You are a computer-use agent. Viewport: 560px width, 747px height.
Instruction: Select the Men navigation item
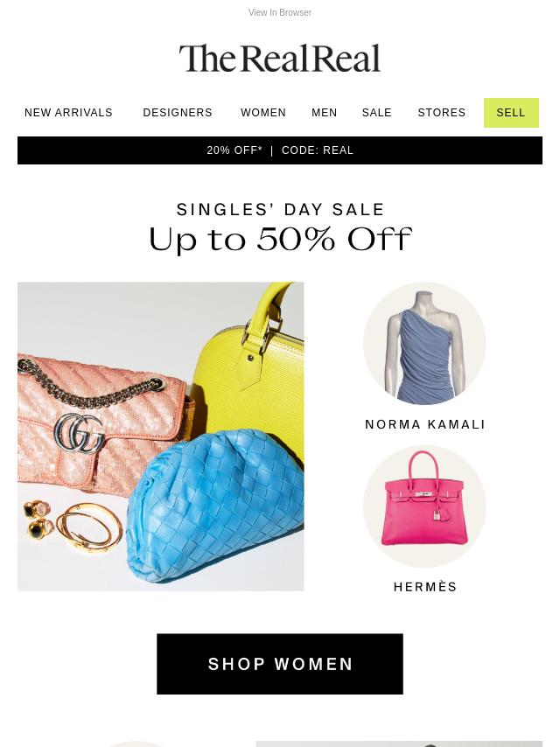(x=324, y=113)
